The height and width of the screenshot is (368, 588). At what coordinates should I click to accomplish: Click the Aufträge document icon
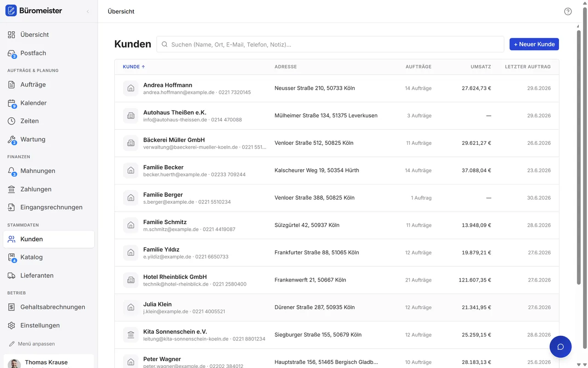[11, 85]
